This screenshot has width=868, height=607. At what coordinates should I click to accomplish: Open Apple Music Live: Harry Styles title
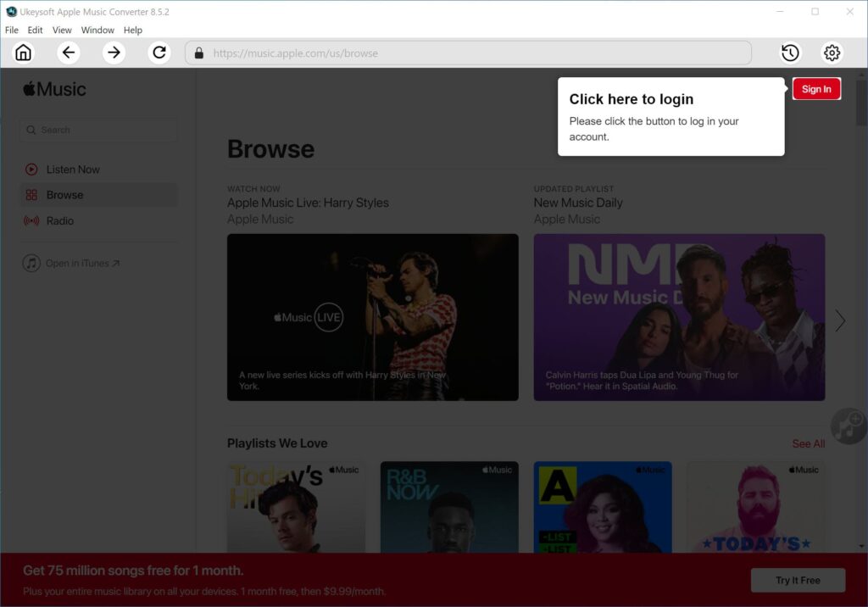308,203
